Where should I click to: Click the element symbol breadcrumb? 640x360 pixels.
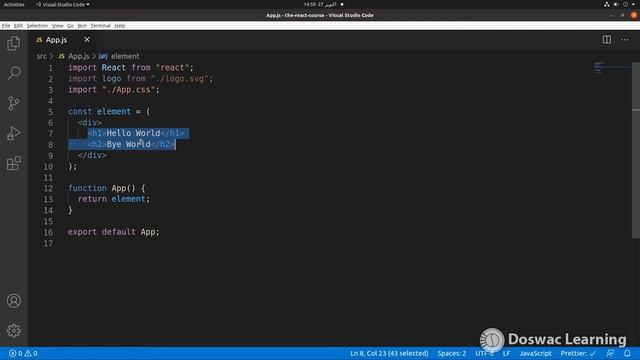click(x=119, y=56)
